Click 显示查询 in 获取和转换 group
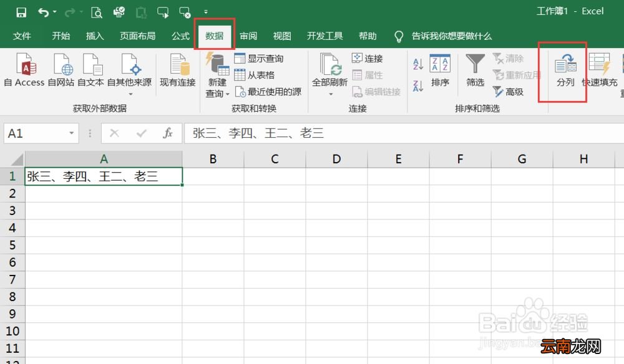The image size is (624, 364). (x=259, y=59)
